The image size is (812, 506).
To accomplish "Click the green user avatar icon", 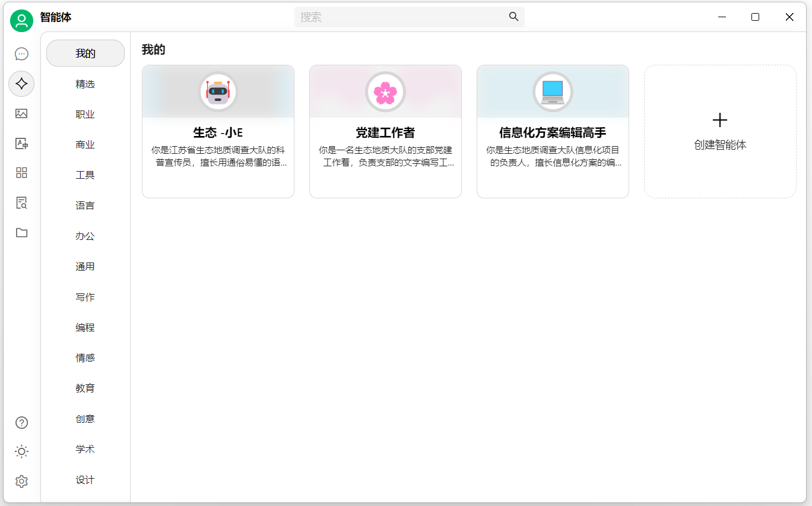I will (x=21, y=21).
